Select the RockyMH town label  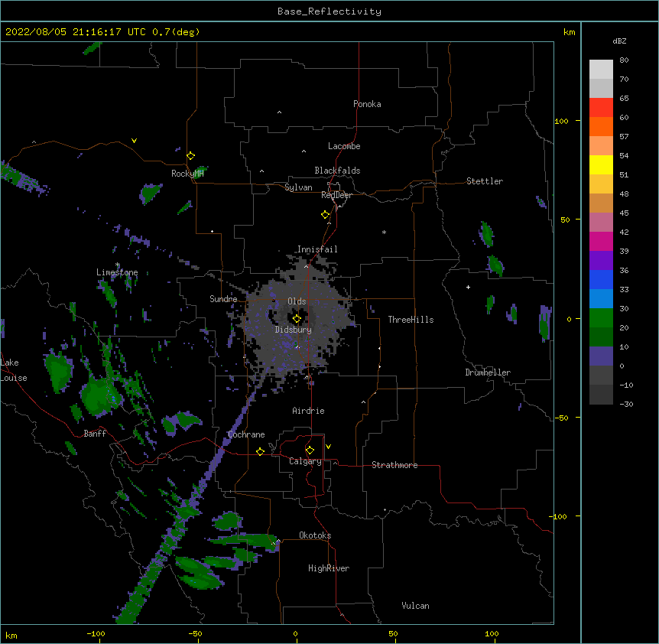click(187, 174)
